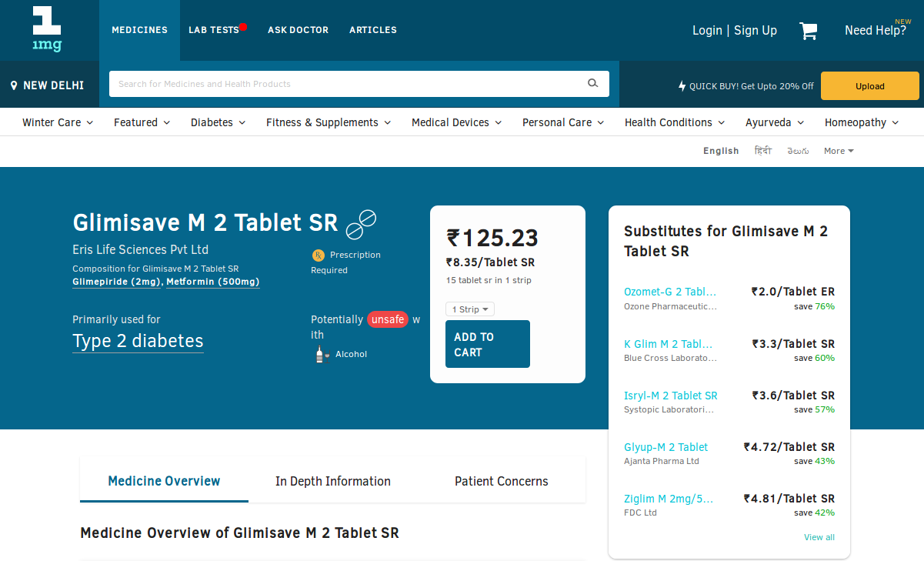Click the yellow Upload button
Viewport: 924px width, 561px height.
[x=869, y=86]
